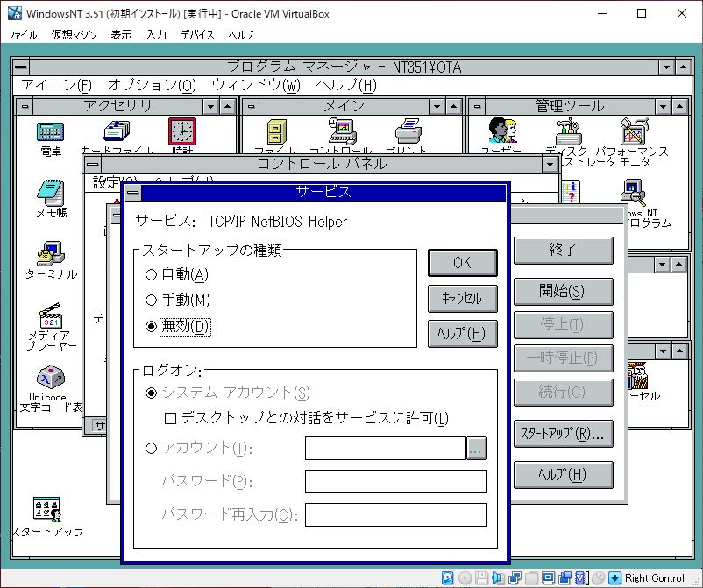Open the アクセサリ window control menu box

[x=25, y=106]
